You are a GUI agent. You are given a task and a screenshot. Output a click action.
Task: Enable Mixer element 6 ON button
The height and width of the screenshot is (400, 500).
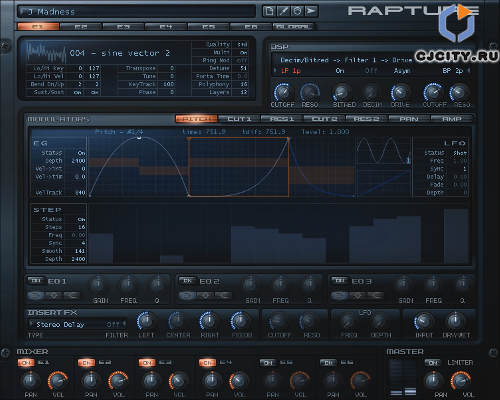(328, 363)
